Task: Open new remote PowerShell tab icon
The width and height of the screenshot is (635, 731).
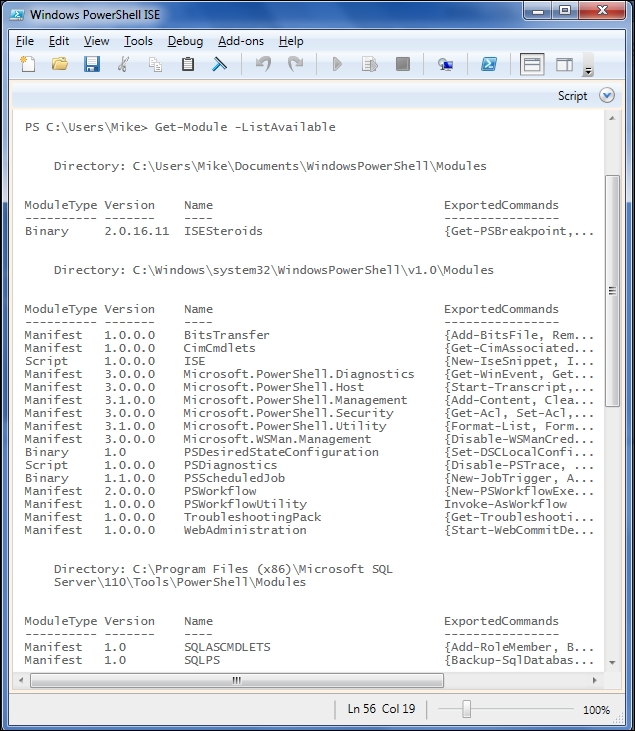Action: (x=446, y=64)
